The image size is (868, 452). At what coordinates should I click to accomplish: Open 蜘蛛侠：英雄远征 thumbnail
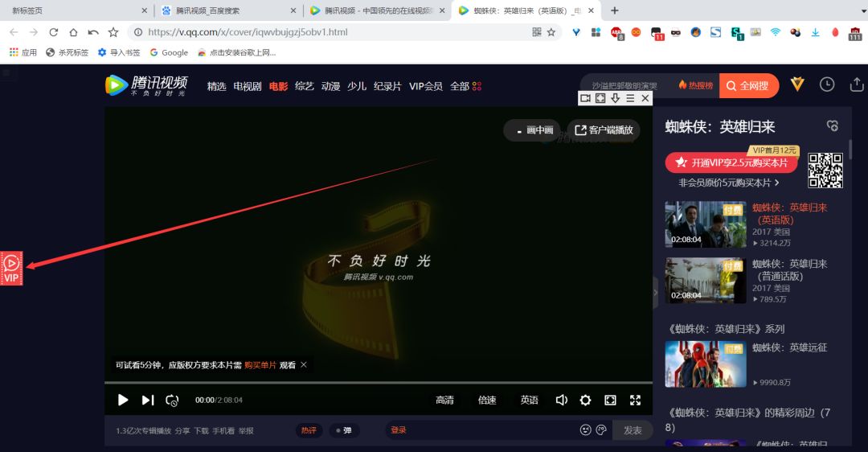coord(706,364)
